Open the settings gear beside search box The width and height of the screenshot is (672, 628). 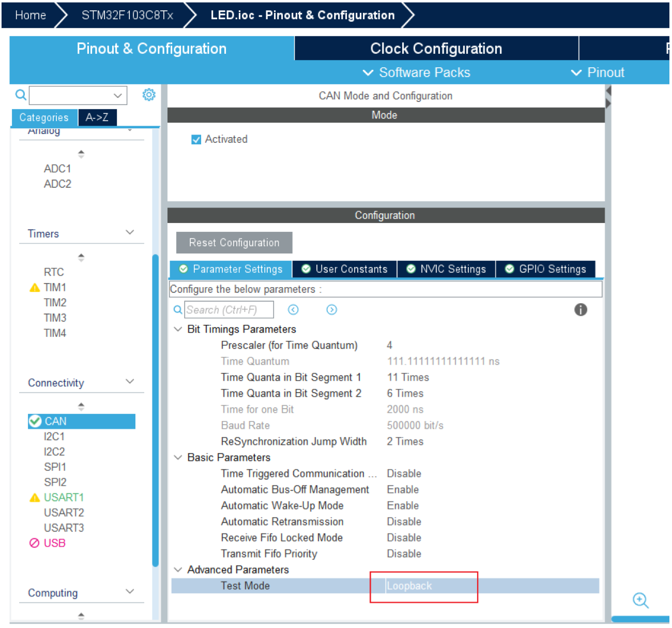(x=149, y=95)
